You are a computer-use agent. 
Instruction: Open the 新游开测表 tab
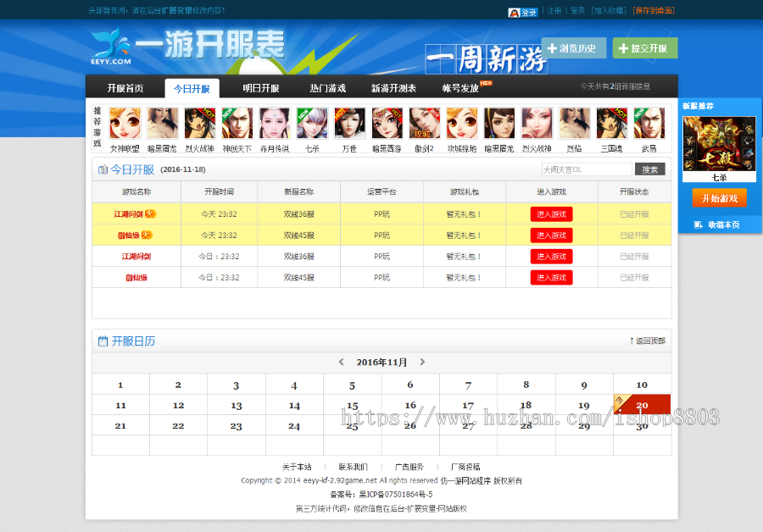pyautogui.click(x=393, y=88)
